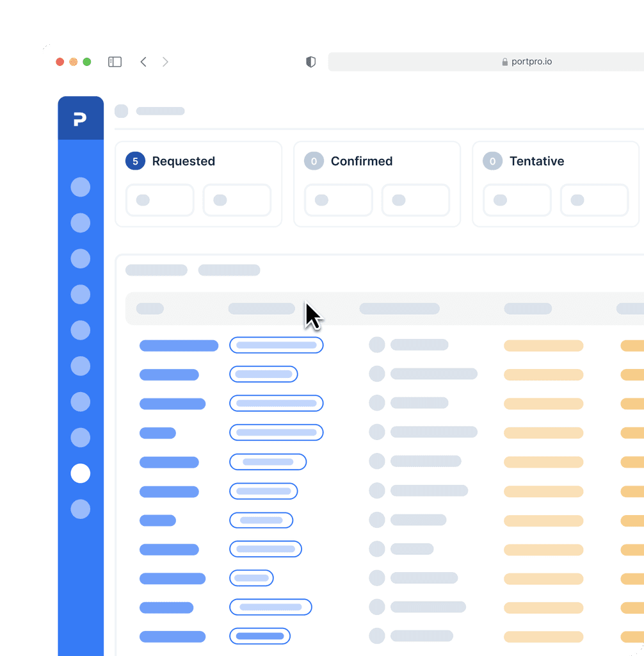
Task: Click the browser address bar showing portpro.io
Action: 526,61
